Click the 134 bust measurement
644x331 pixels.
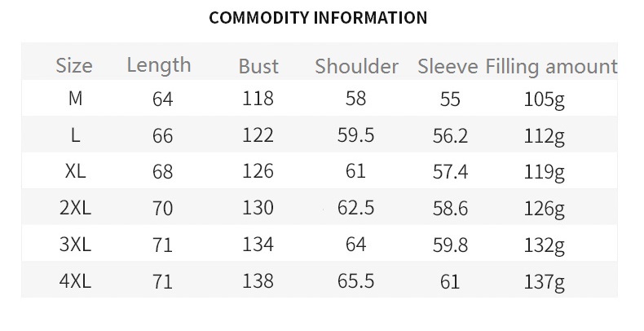click(258, 245)
